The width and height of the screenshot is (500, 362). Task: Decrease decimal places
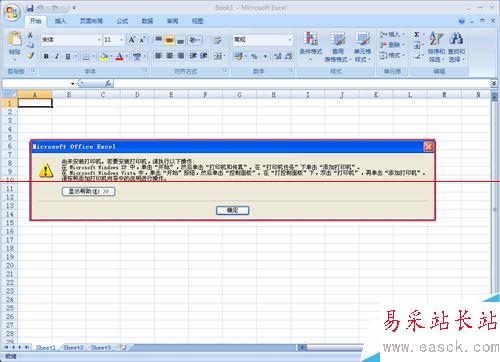click(x=289, y=56)
